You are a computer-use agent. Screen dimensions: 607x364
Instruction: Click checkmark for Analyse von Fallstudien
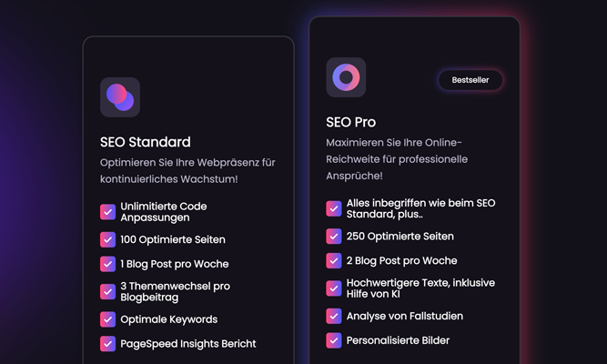click(334, 316)
